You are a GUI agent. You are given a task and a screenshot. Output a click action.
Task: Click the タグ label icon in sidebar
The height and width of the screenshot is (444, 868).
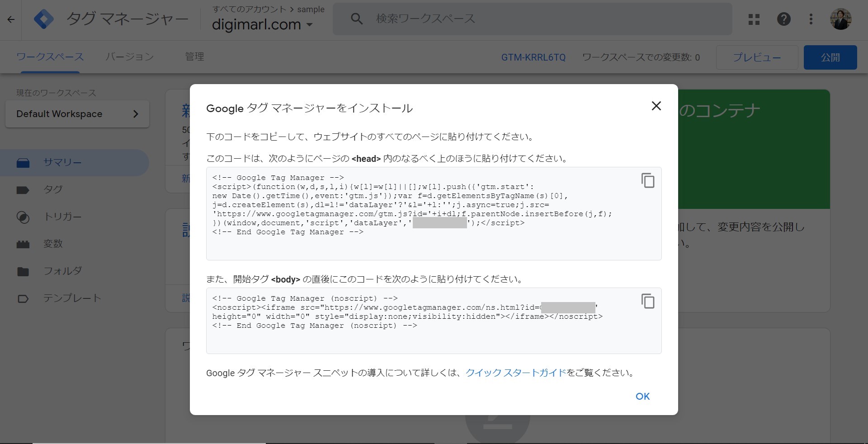click(23, 190)
